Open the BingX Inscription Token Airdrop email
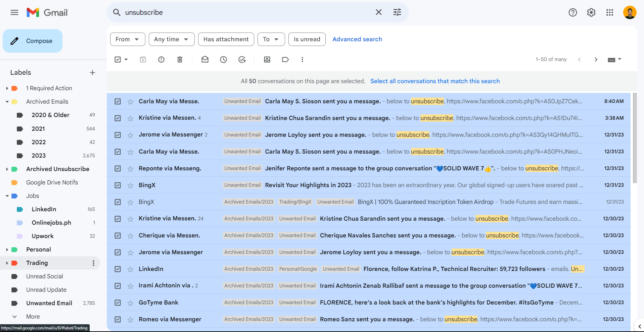Viewport: 644px width, 332px height. (x=368, y=202)
